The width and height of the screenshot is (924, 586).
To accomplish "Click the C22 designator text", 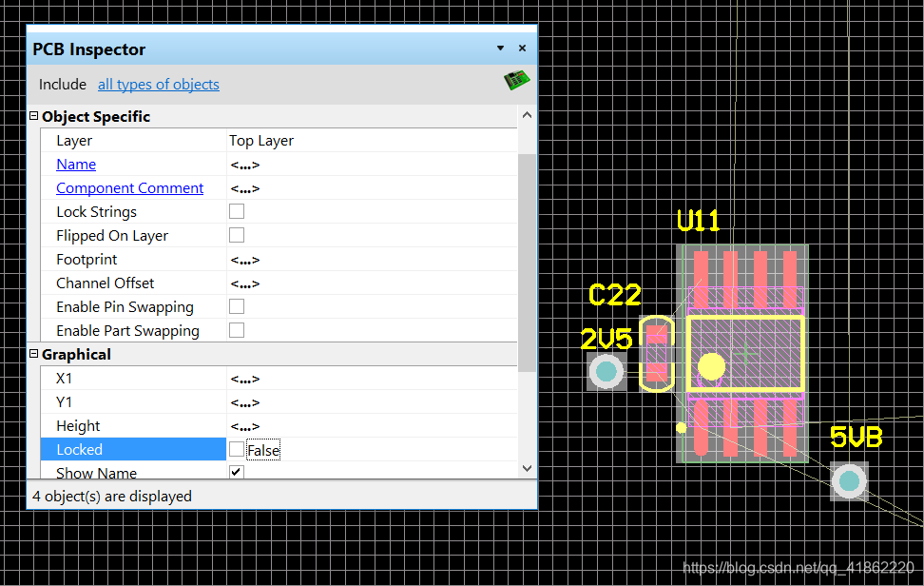I will click(x=615, y=294).
